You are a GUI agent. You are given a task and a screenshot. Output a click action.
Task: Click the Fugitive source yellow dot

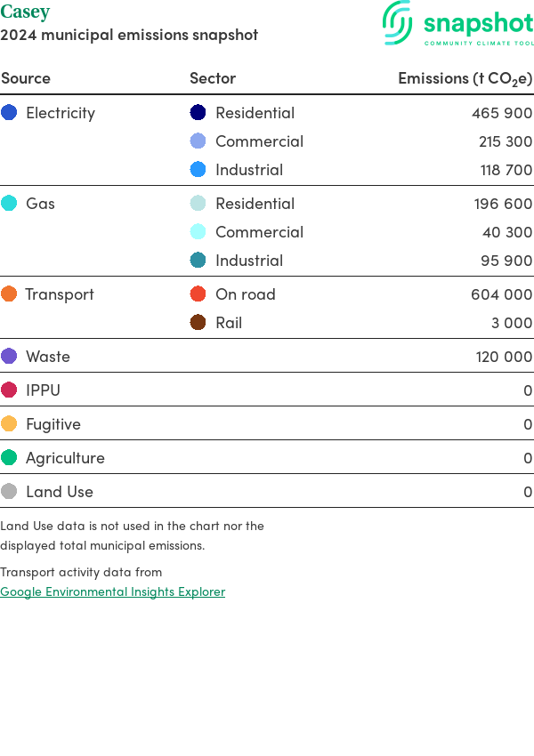click(x=9, y=424)
